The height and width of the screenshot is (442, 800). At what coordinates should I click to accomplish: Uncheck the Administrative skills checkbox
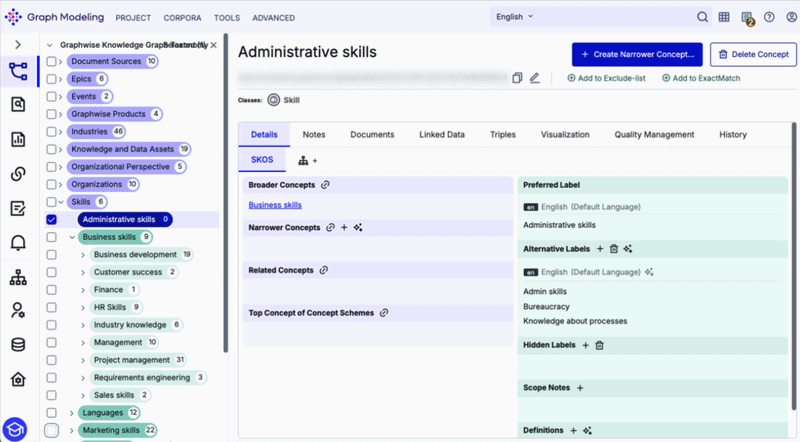pyautogui.click(x=52, y=219)
